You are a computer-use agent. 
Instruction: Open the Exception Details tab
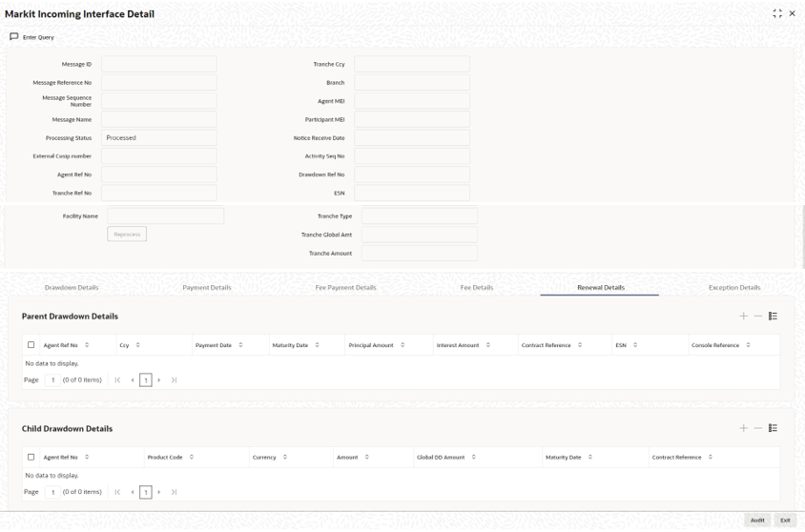coord(734,288)
